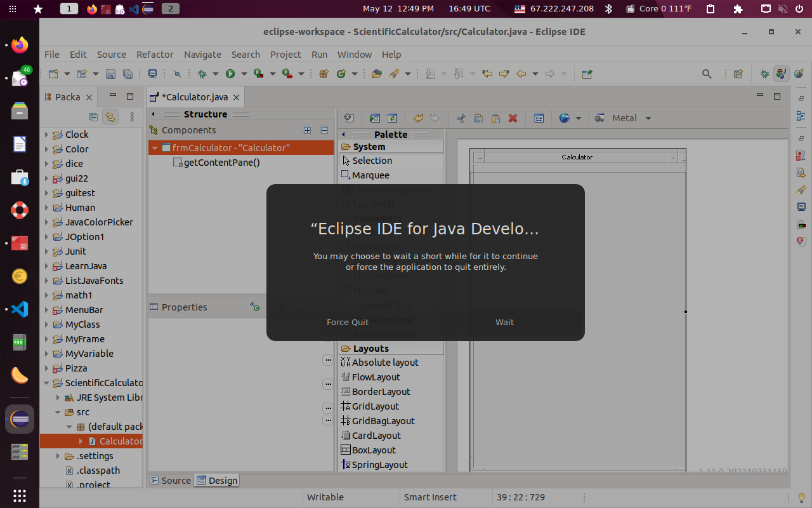Click the Wait button in the dialog

point(504,322)
